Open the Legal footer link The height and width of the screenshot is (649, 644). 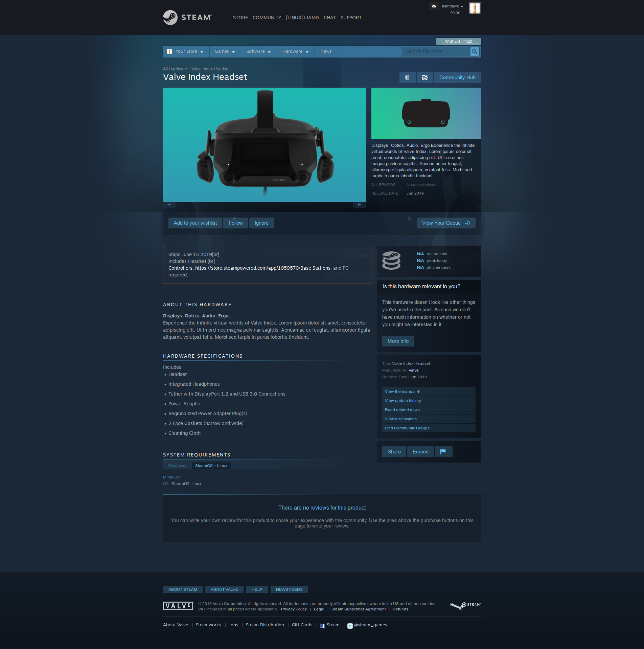319,609
